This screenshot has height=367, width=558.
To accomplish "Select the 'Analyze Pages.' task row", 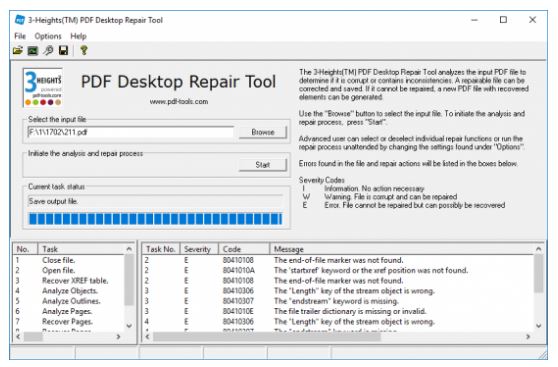I will coord(69,311).
